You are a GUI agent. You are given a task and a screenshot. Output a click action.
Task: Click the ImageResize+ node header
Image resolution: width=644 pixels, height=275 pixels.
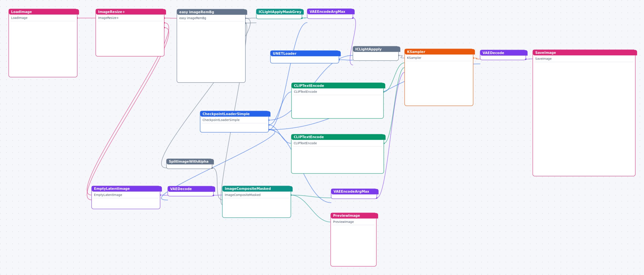[131, 12]
